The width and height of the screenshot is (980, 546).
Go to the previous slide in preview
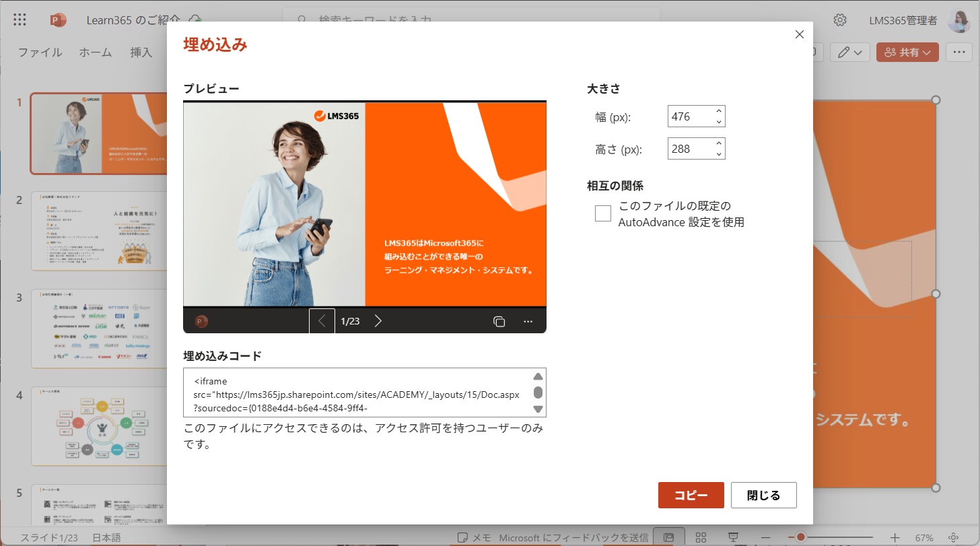[x=322, y=321]
